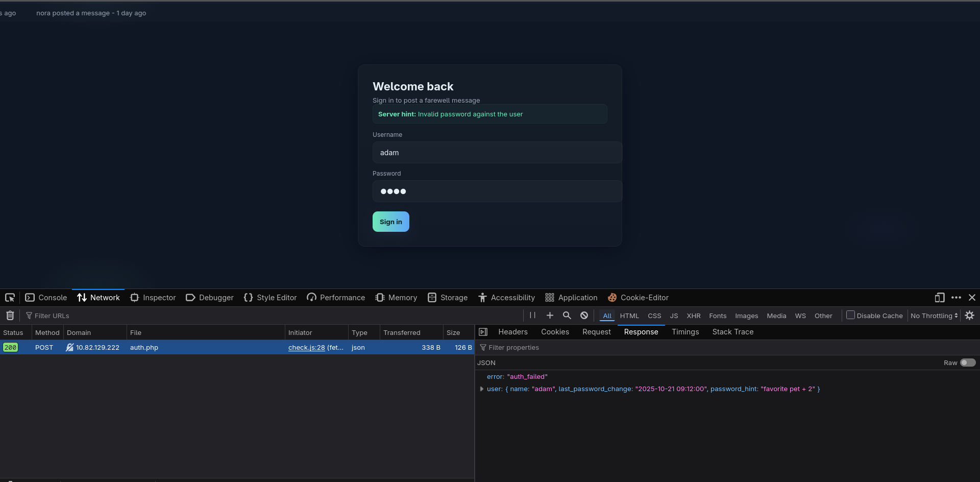Click the Sign in button
The height and width of the screenshot is (482, 980).
coord(391,222)
